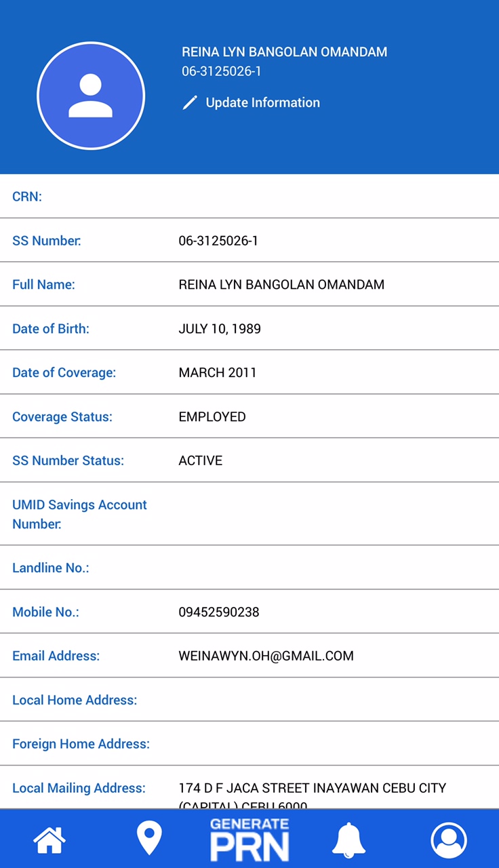This screenshot has height=868, width=499.
Task: Open notifications bell icon
Action: [x=348, y=840]
